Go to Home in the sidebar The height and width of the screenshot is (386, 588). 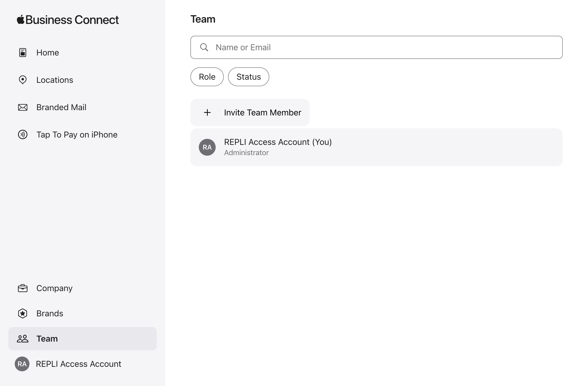click(x=83, y=53)
